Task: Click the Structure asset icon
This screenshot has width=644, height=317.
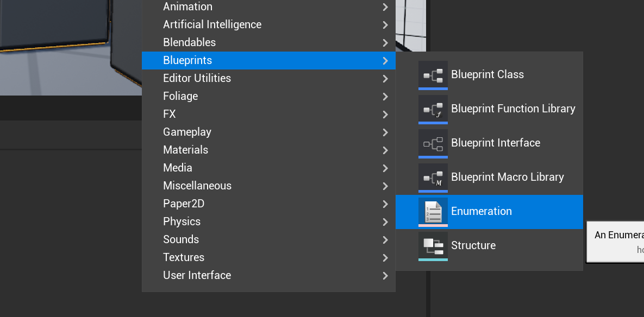Action: [433, 245]
